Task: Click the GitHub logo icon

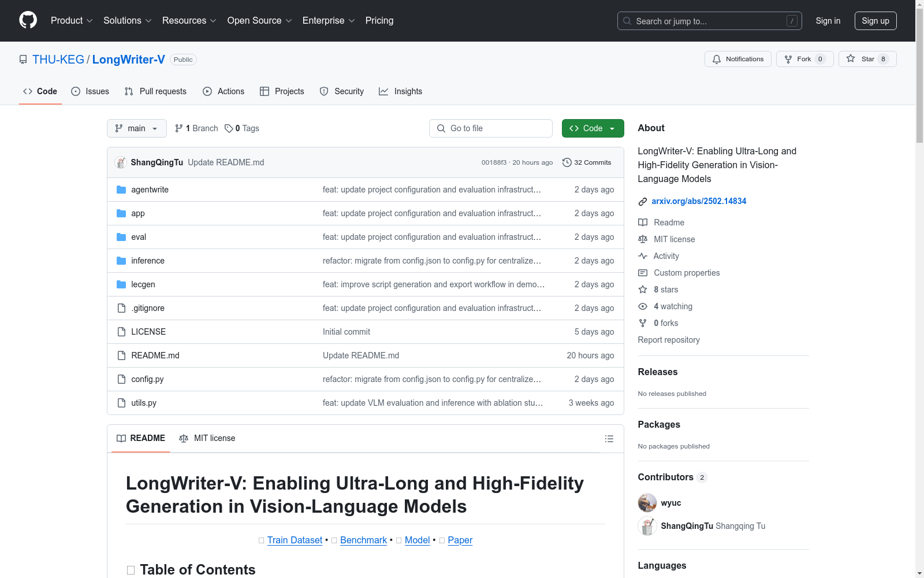Action: click(28, 20)
